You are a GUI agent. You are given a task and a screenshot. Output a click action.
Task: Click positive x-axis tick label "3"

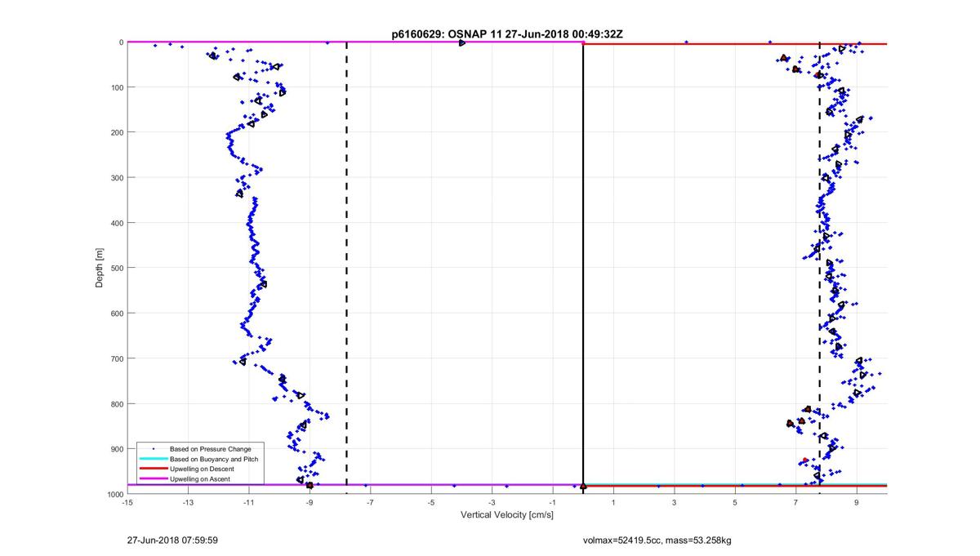pos(675,503)
